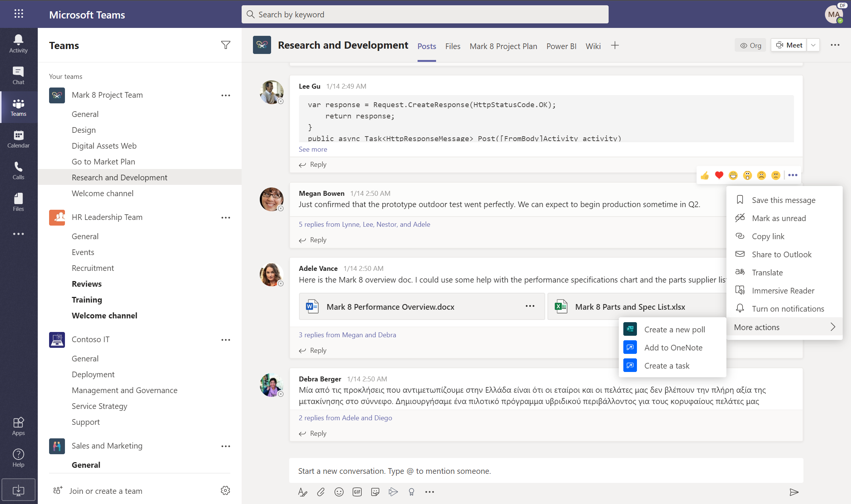Click the attach file icon under the compose box

321,492
